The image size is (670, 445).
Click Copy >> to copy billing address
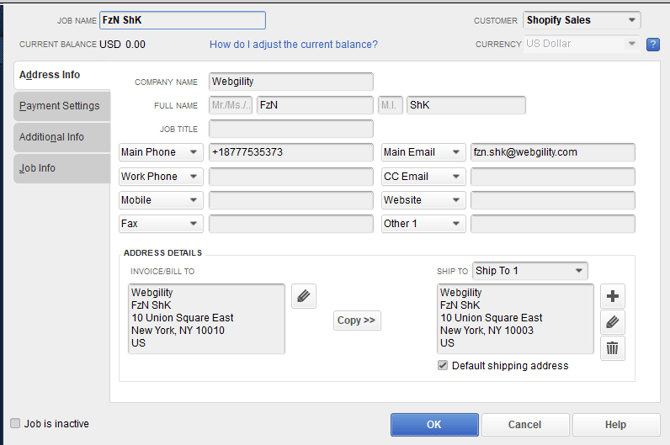click(357, 321)
